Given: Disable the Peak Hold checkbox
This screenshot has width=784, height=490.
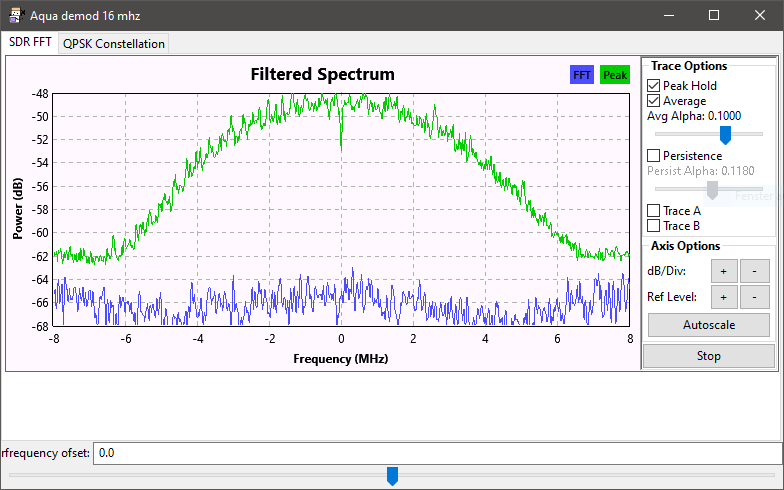Looking at the screenshot, I should (654, 86).
